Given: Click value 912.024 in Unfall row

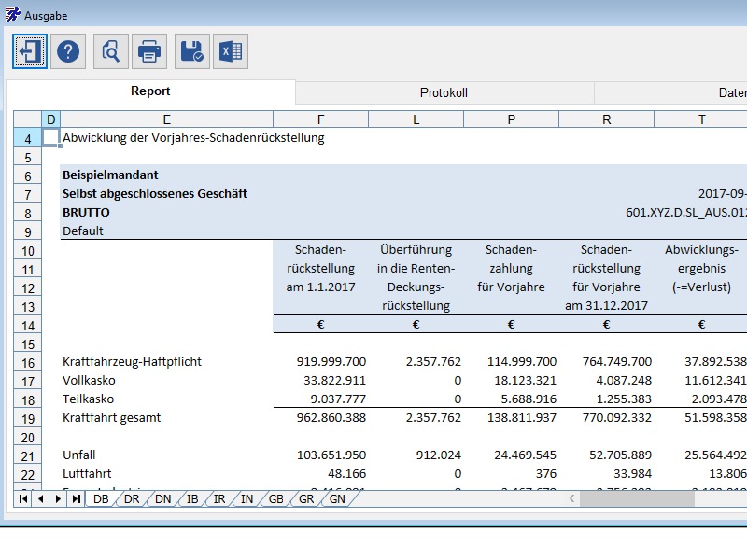Looking at the screenshot, I should [438, 455].
